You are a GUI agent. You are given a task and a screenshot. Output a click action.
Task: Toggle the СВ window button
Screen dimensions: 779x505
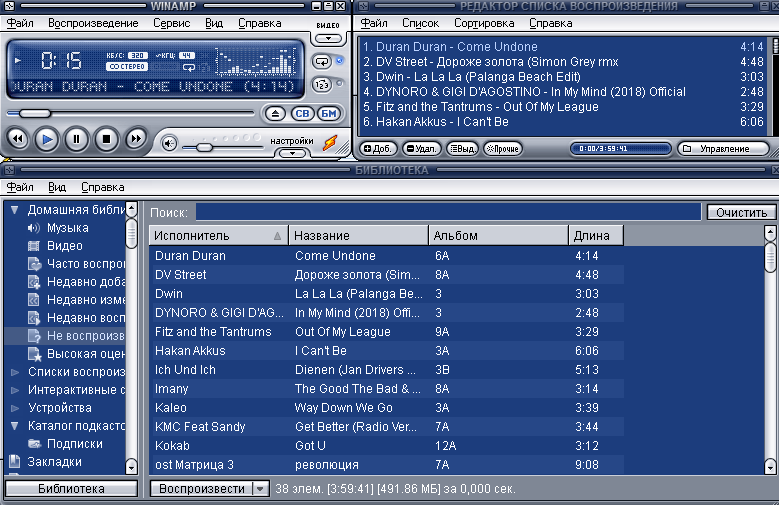[x=302, y=114]
